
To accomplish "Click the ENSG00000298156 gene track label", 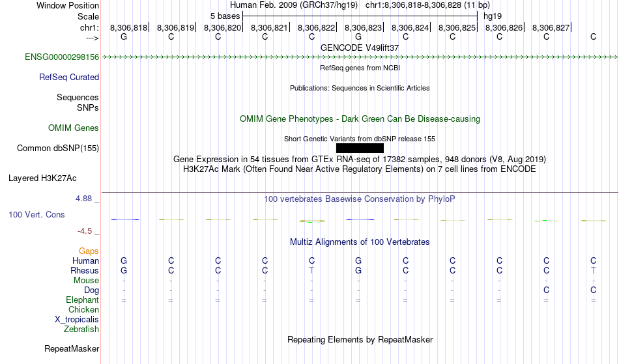I will click(x=62, y=57).
